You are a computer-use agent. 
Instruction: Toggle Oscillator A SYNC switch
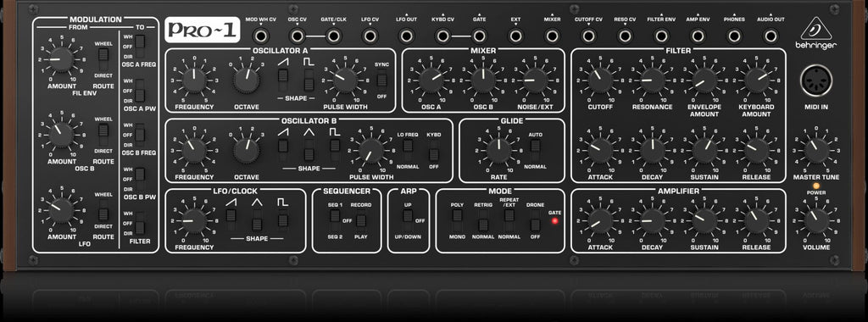381,80
